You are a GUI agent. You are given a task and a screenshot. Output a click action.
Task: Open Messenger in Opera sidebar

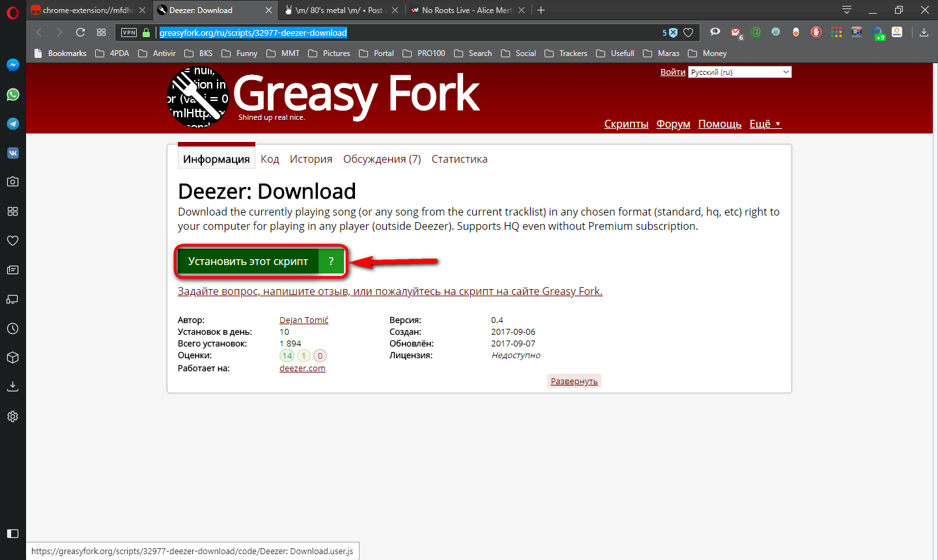[x=12, y=65]
